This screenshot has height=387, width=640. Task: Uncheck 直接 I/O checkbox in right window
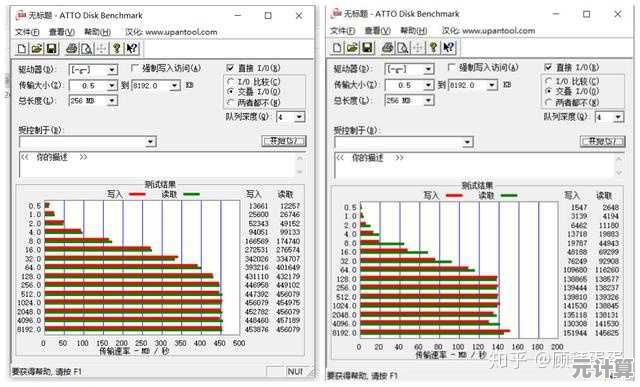(x=548, y=67)
